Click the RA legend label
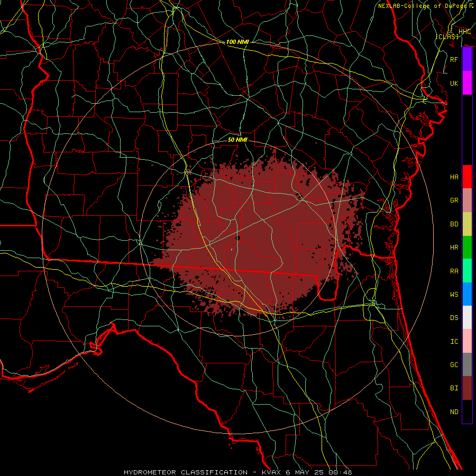 (454, 271)
